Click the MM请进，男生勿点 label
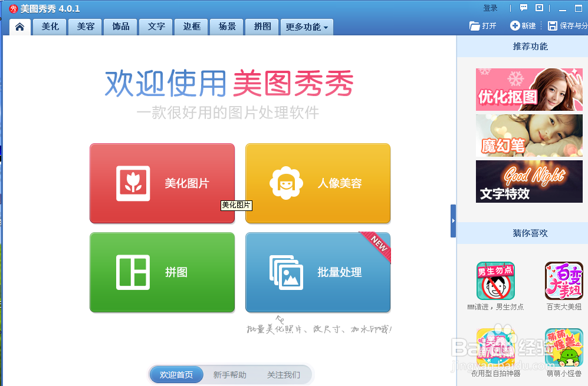The image size is (588, 386). pos(495,307)
